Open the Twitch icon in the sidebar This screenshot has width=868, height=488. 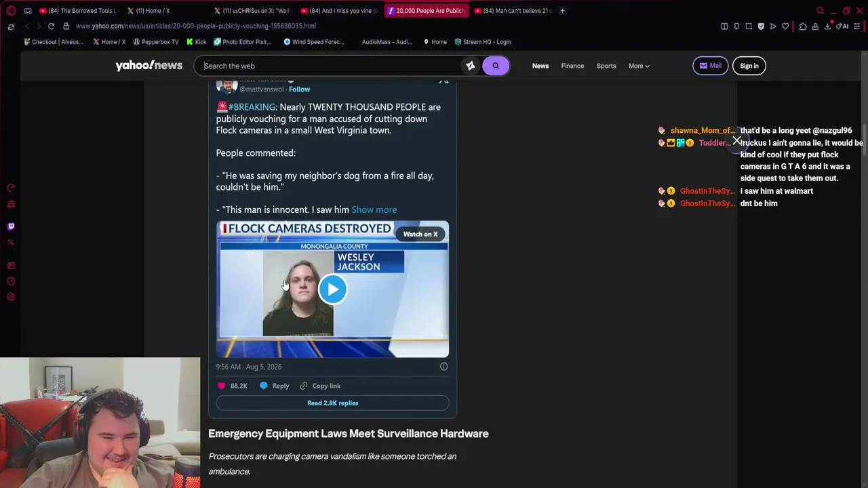(11, 226)
